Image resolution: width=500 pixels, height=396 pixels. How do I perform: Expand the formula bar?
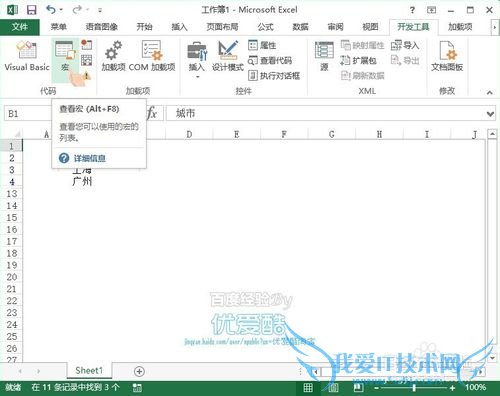490,114
